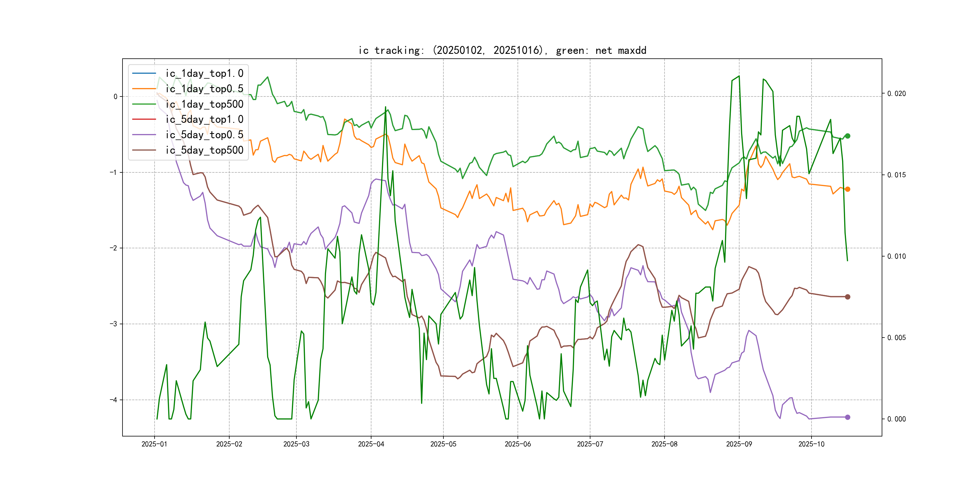980x490 pixels.
Task: Click the 0.010 right axis tick label
Action: [x=896, y=256]
